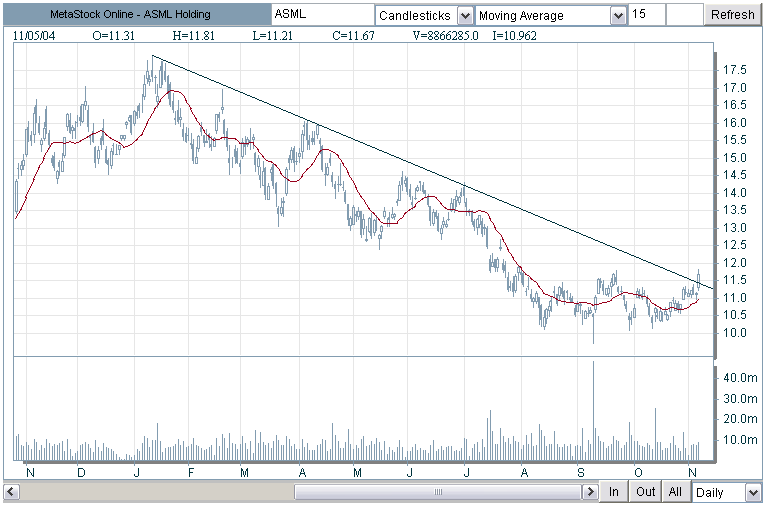Image resolution: width=766 pixels, height=506 pixels.
Task: Click the 14.0 price axis label
Action: 735,193
